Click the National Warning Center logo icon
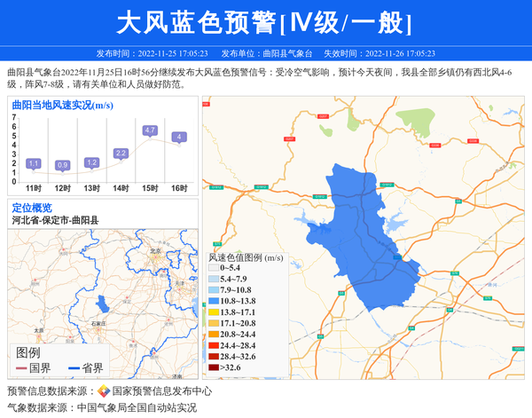Screen dimensions: 532x418 (x=104, y=391)
